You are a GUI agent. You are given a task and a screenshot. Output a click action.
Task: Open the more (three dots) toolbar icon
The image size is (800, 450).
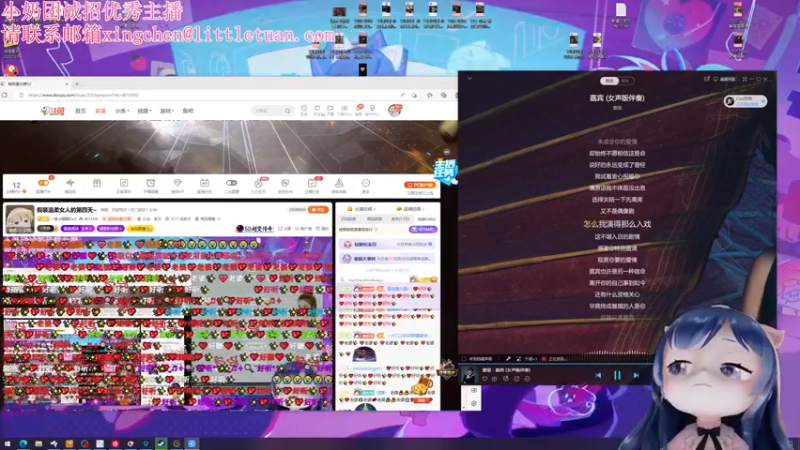[x=365, y=183]
